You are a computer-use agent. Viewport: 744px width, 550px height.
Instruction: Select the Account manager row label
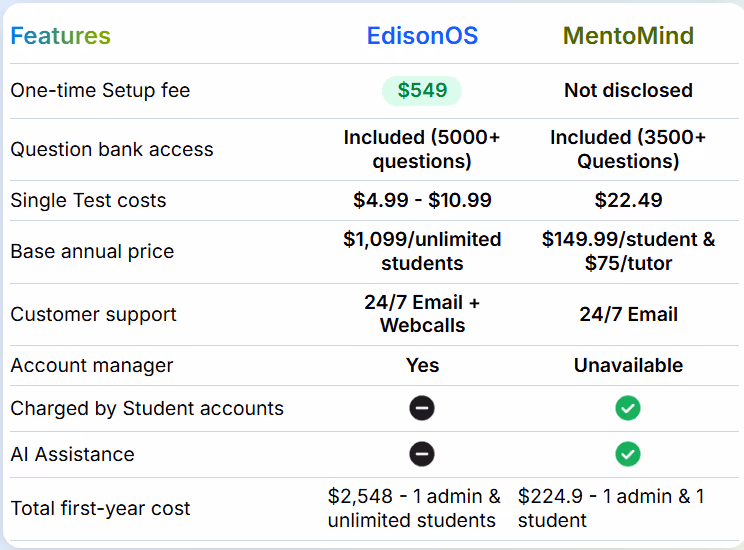coord(92,365)
